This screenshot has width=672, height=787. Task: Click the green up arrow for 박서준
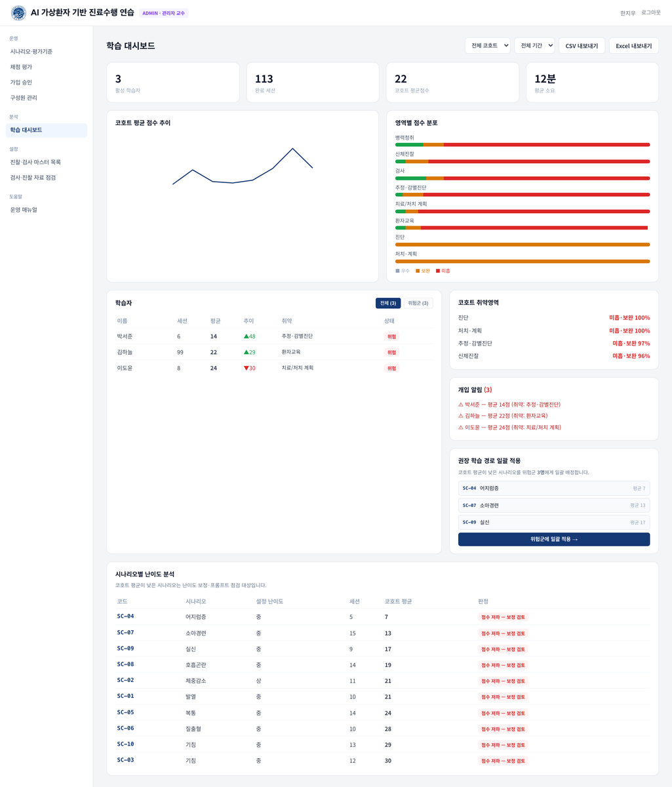(247, 336)
